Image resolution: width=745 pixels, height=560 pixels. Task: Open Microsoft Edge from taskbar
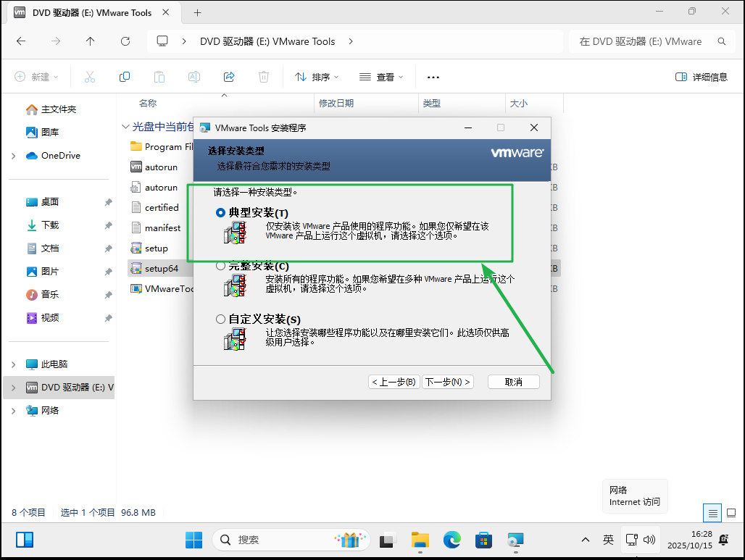451,540
